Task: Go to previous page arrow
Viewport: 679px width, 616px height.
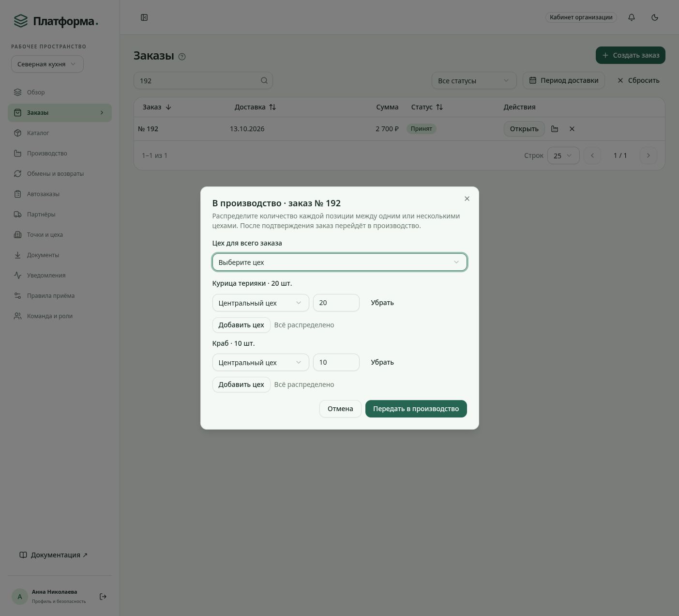Action: [x=592, y=155]
